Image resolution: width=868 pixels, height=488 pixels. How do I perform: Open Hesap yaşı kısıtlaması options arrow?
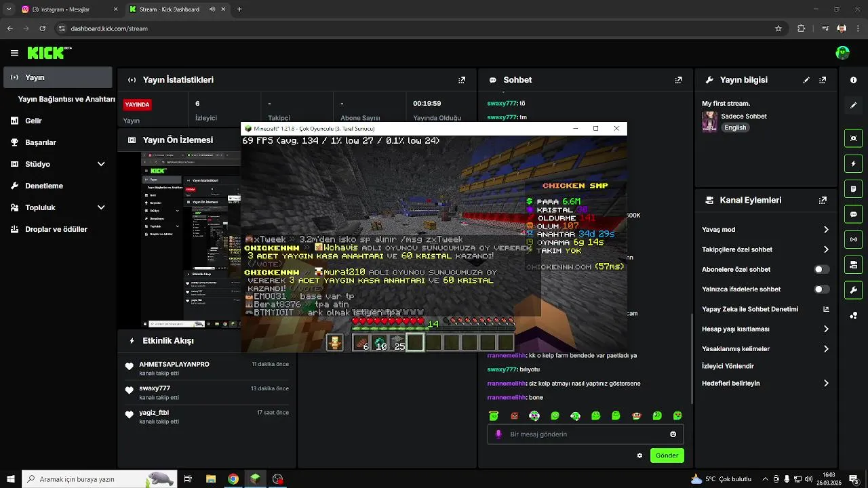[x=826, y=329]
